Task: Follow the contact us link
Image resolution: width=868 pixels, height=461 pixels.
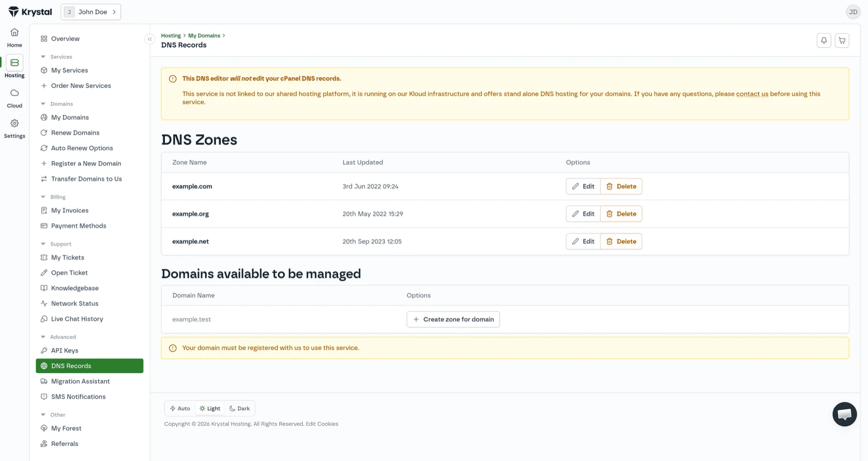Action: click(752, 94)
